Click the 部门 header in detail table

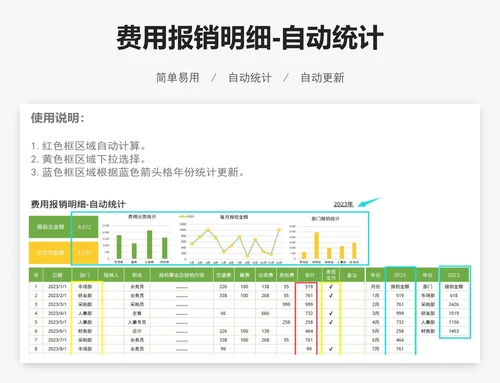[x=85, y=275]
